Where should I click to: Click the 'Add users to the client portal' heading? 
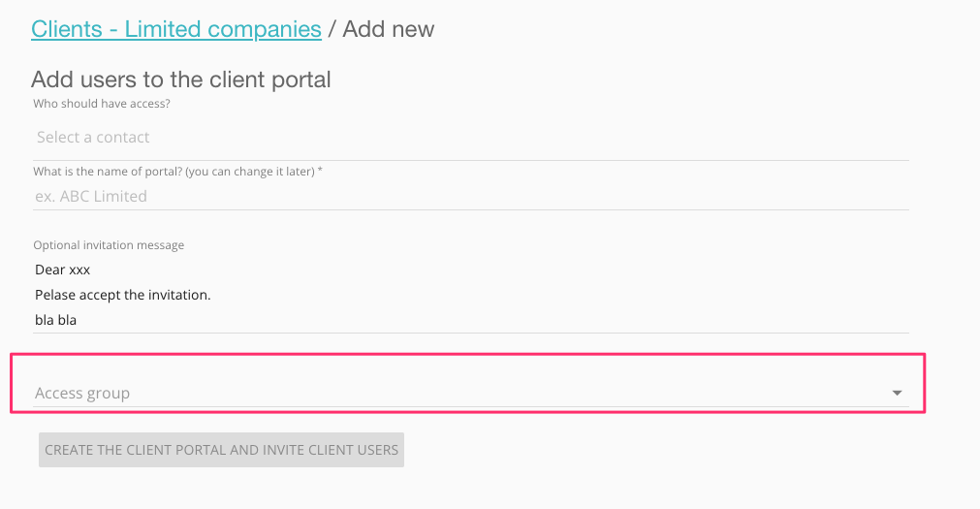(x=180, y=80)
